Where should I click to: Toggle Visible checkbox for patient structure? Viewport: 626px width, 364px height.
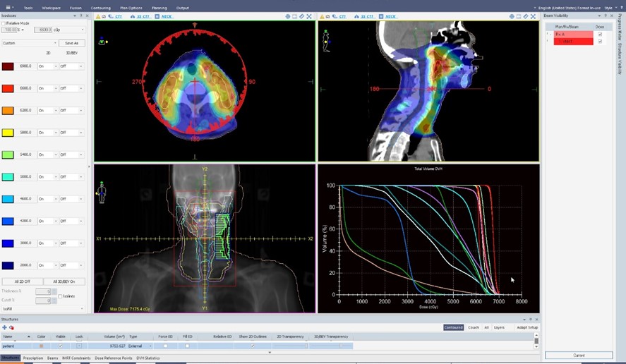point(60,346)
